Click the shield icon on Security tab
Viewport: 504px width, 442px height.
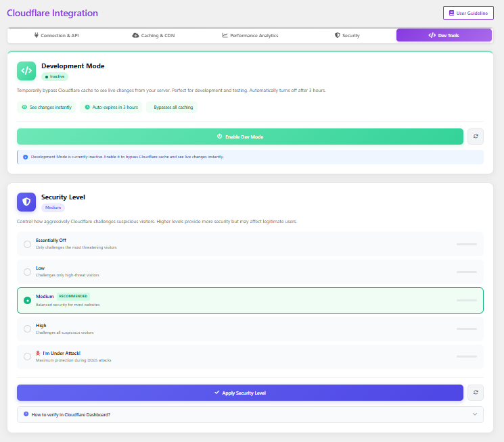337,35
